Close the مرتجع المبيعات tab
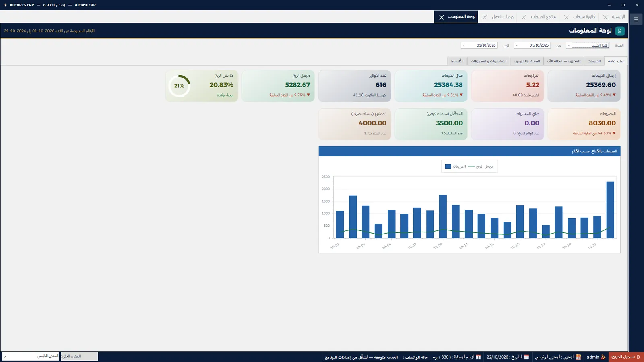The height and width of the screenshot is (362, 644). tap(524, 17)
